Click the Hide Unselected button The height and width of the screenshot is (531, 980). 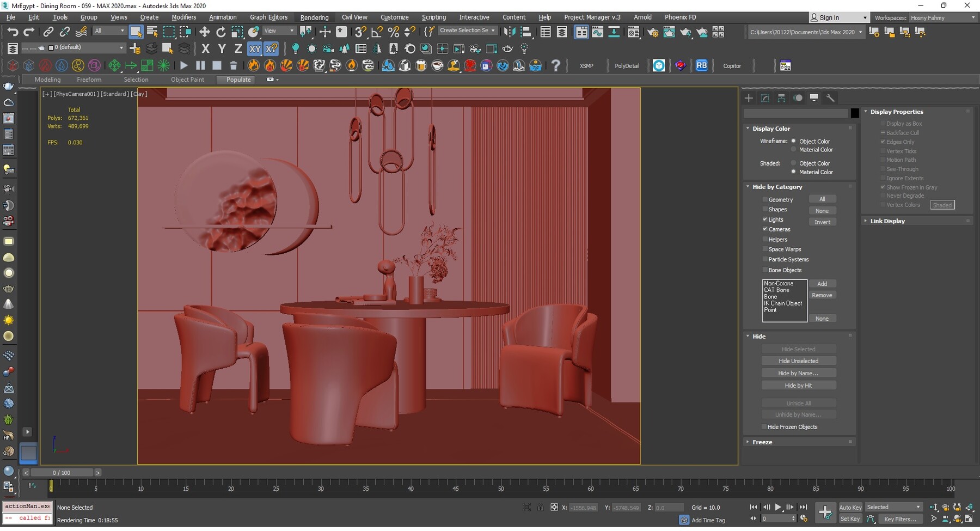tap(798, 361)
